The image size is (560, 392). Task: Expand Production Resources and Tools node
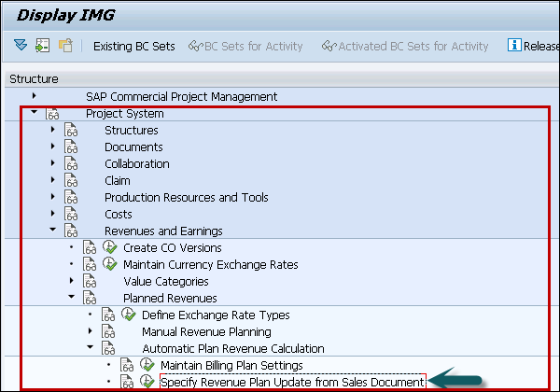pyautogui.click(x=53, y=196)
